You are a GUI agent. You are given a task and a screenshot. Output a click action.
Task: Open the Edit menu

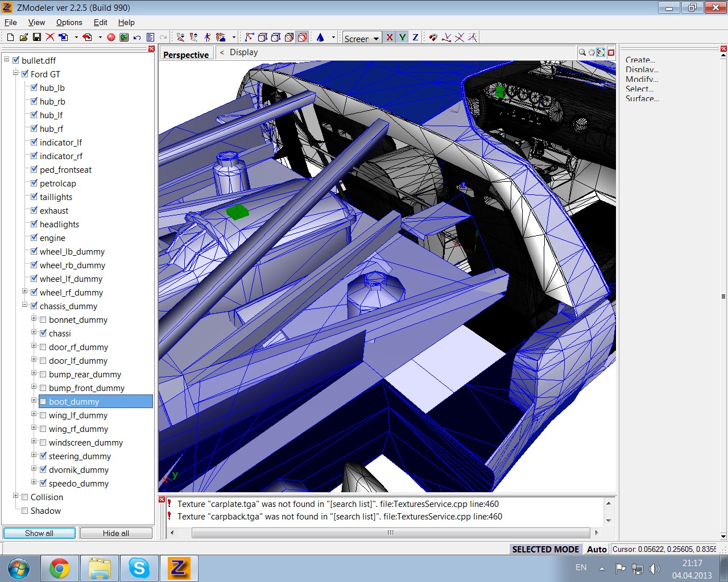101,22
